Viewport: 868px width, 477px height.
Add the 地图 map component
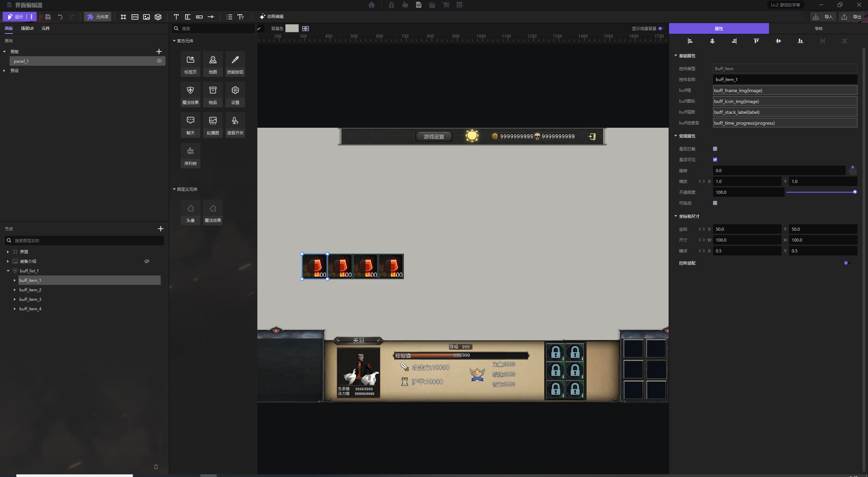point(213,64)
